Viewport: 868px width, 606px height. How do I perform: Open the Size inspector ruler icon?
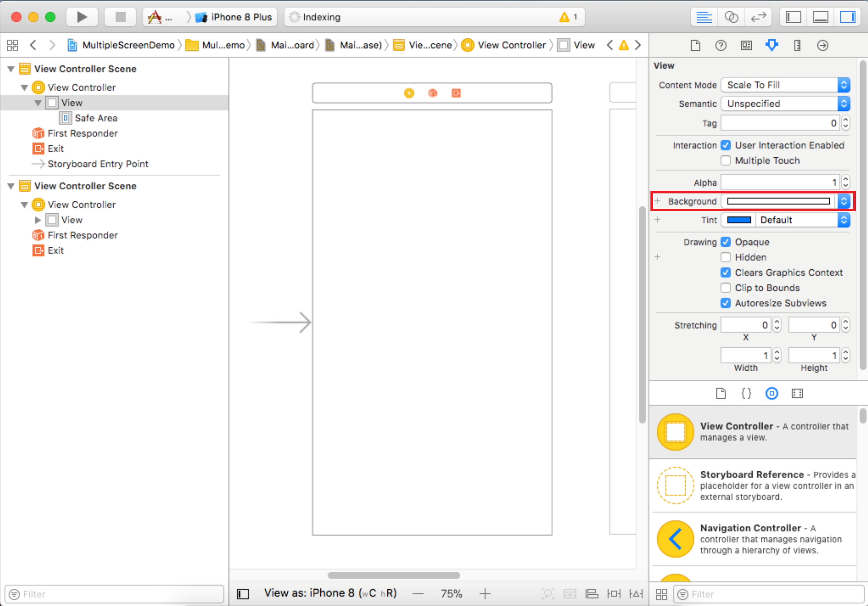pos(797,45)
